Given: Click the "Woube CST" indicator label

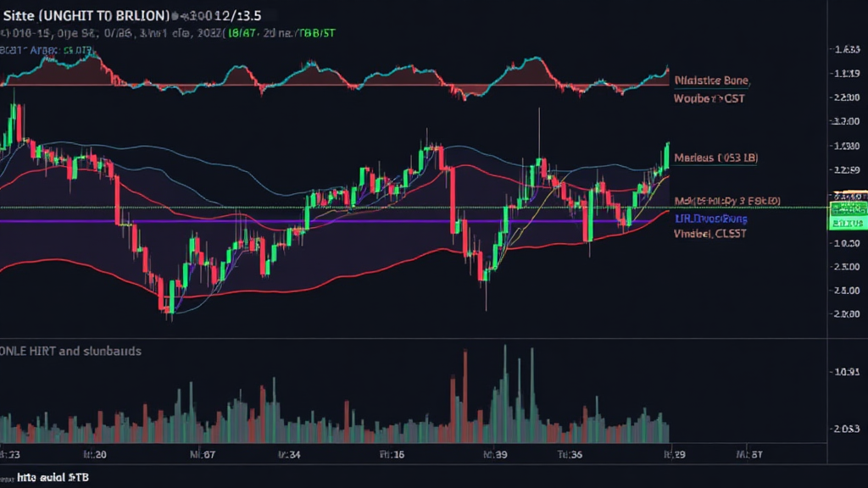Looking at the screenshot, I should (x=709, y=98).
